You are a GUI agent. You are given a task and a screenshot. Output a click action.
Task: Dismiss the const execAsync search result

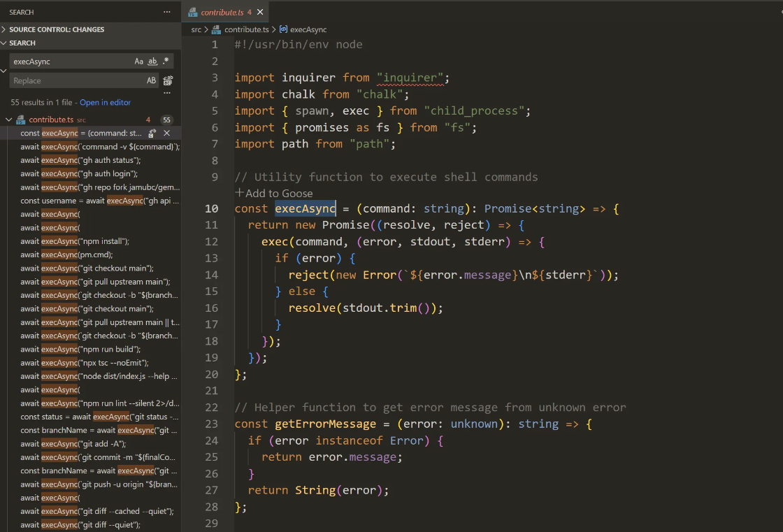(x=166, y=133)
